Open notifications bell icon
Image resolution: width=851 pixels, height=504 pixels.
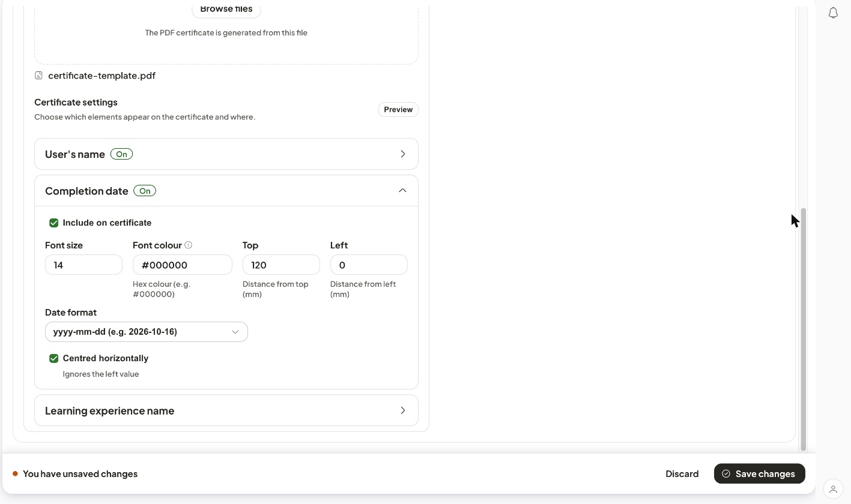(x=833, y=13)
